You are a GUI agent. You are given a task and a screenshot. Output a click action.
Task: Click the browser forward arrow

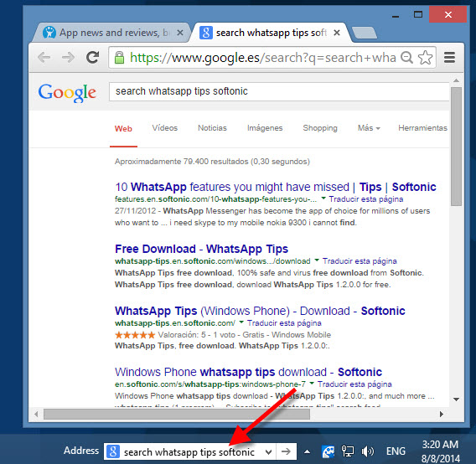click(x=68, y=57)
